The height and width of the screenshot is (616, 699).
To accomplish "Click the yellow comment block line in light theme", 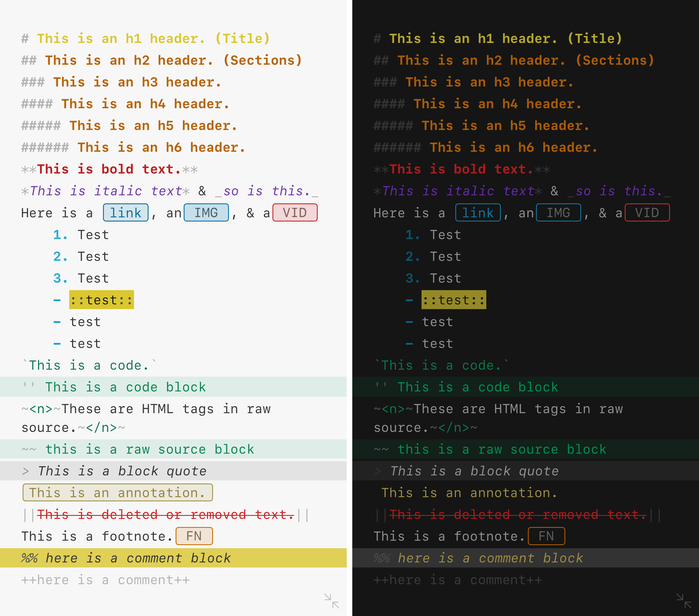I will (173, 558).
